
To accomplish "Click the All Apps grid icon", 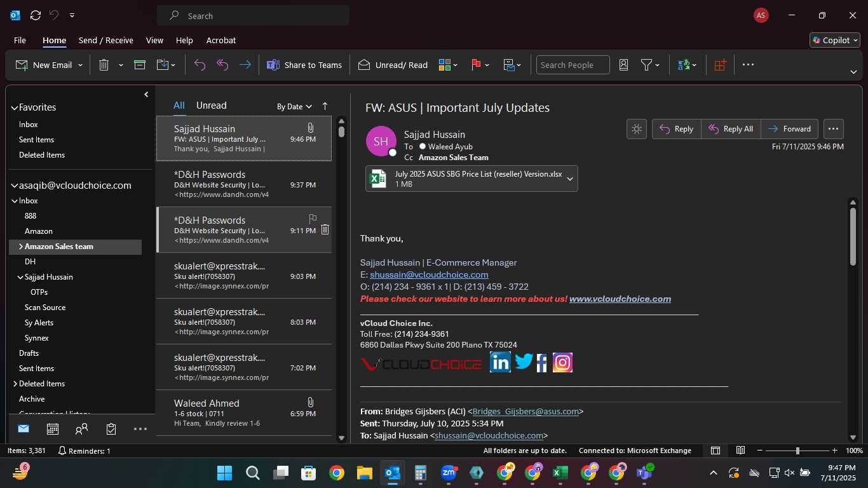I will click(x=720, y=65).
